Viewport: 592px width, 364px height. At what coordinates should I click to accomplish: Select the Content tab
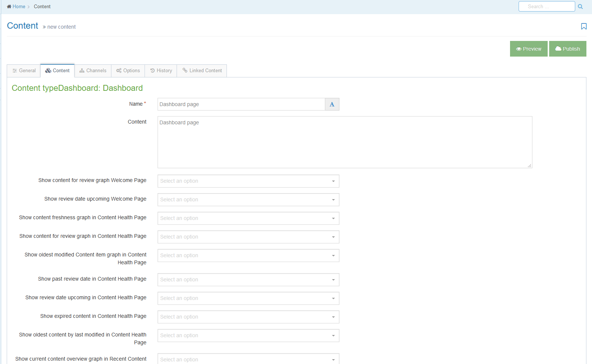57,71
